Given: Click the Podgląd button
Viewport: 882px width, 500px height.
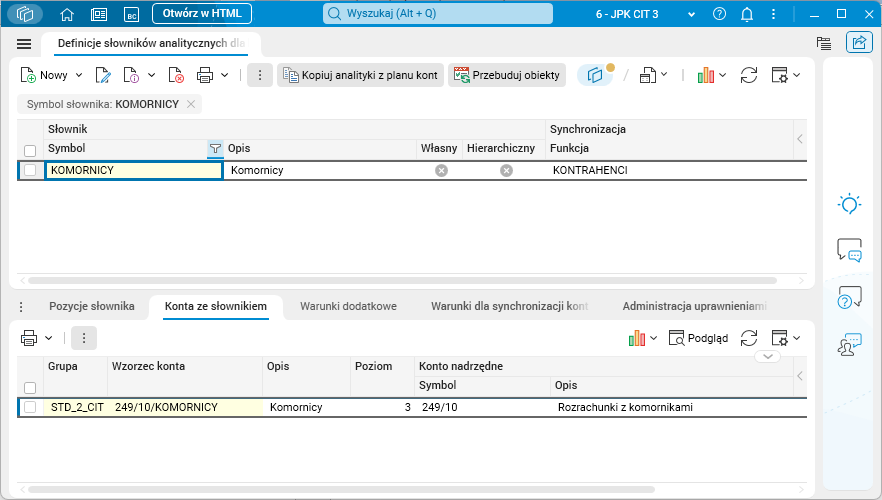Looking at the screenshot, I should [698, 338].
